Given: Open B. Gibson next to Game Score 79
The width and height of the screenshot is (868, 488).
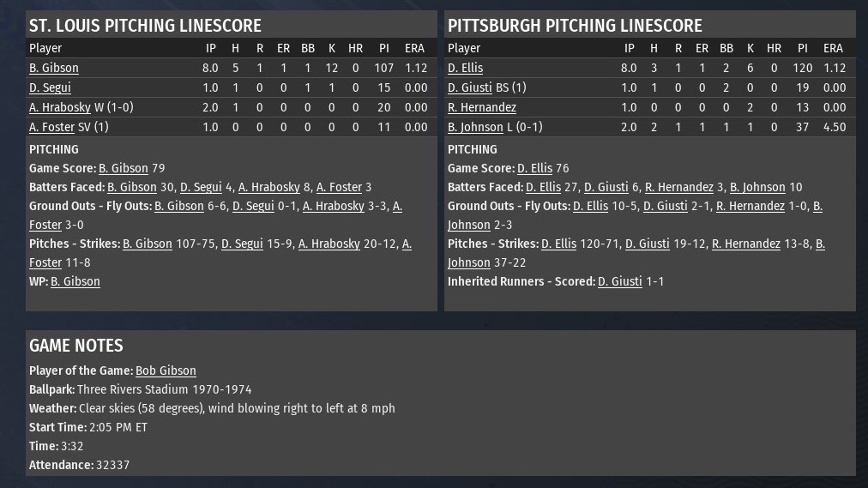Looking at the screenshot, I should pos(124,168).
